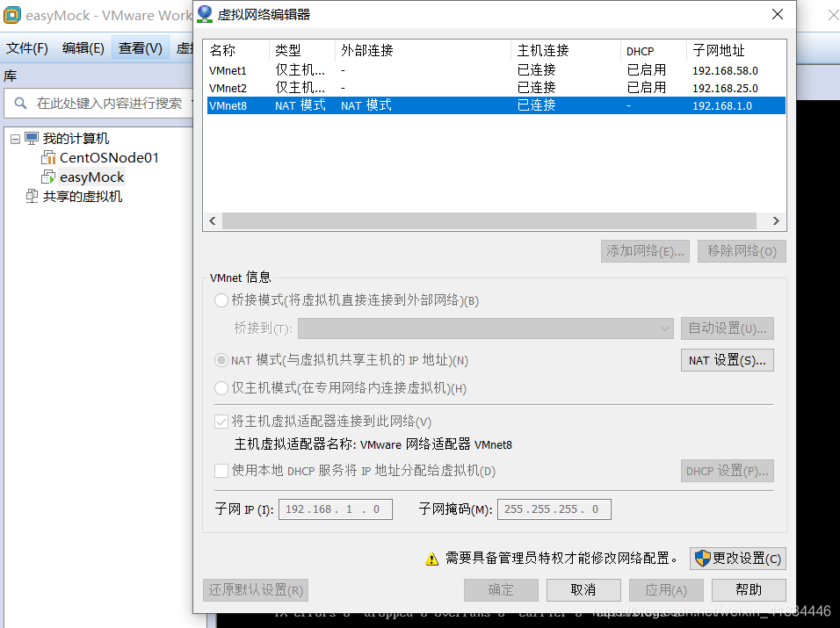Screen dimensions: 840x628
Task: Select easyMock in library tree
Action: [91, 177]
